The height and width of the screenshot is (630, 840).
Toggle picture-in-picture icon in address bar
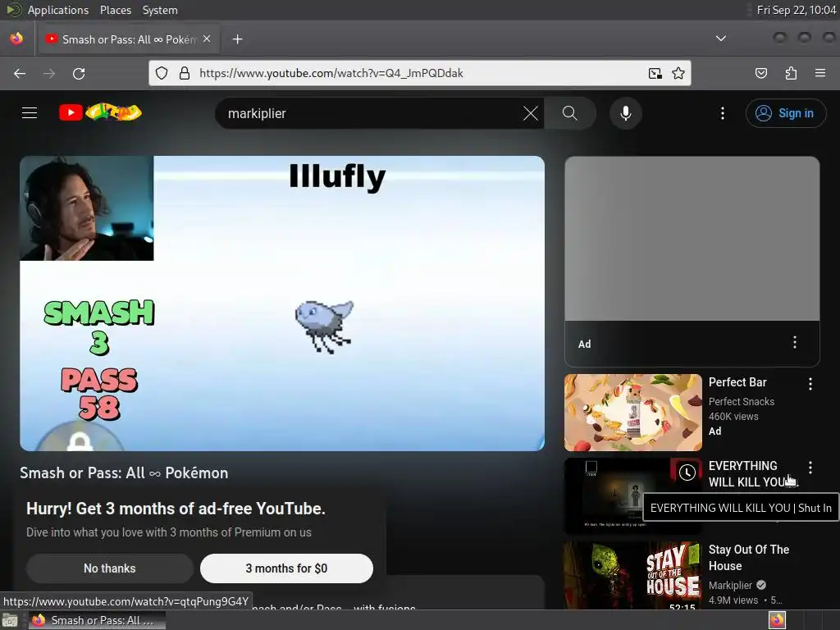tap(655, 73)
